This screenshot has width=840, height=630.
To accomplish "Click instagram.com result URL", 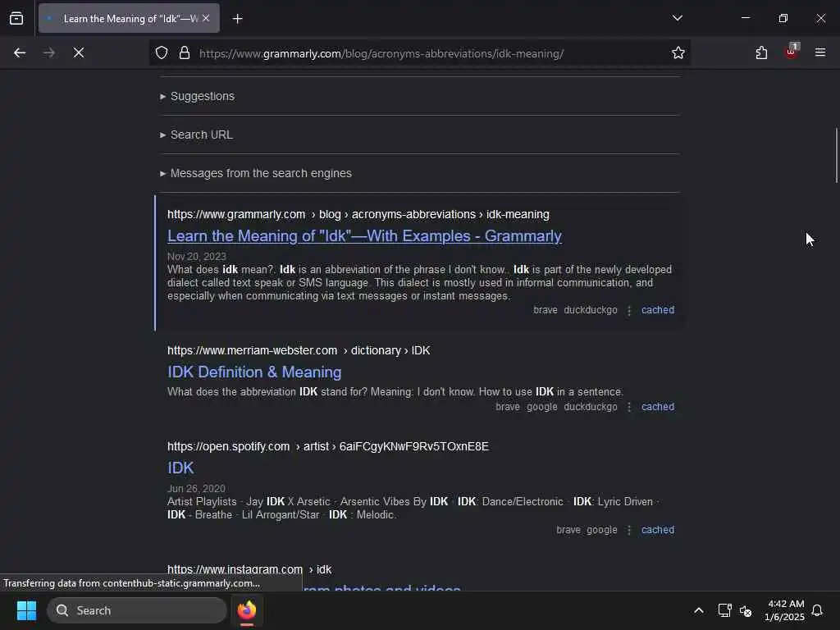I will [249, 569].
